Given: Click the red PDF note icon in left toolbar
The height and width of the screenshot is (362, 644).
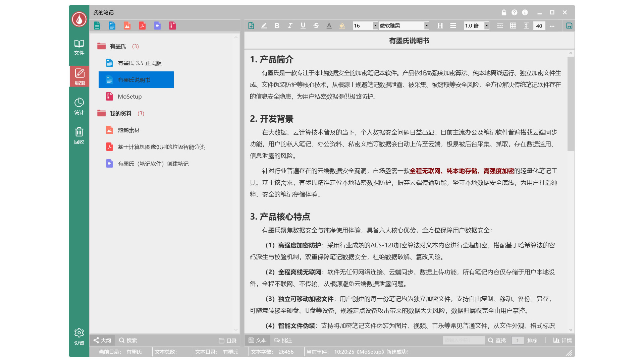Looking at the screenshot, I should click(x=142, y=26).
